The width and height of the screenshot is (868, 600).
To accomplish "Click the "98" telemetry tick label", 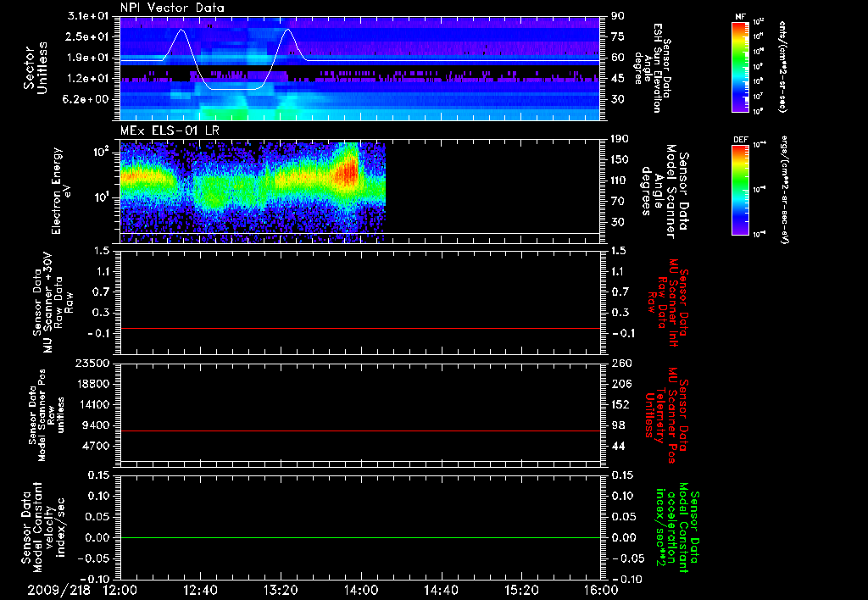I will tap(618, 425).
